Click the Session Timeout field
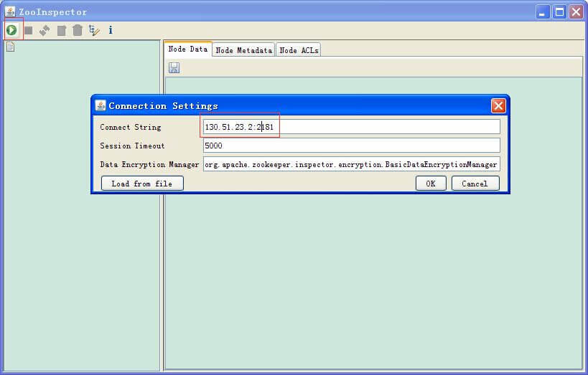This screenshot has height=375, width=588. coord(351,146)
